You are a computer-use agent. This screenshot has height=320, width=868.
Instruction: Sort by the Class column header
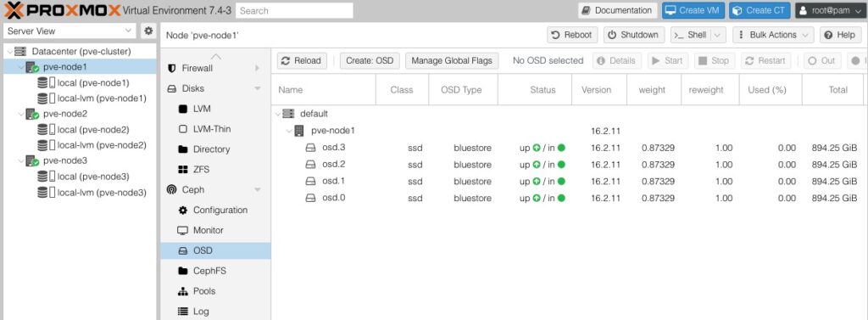402,90
